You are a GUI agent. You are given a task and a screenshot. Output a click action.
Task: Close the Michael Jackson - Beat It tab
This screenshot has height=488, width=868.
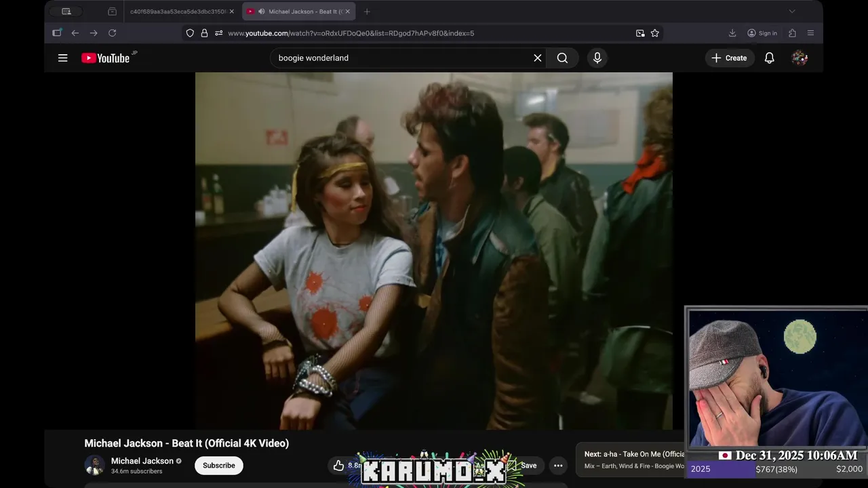pyautogui.click(x=348, y=12)
